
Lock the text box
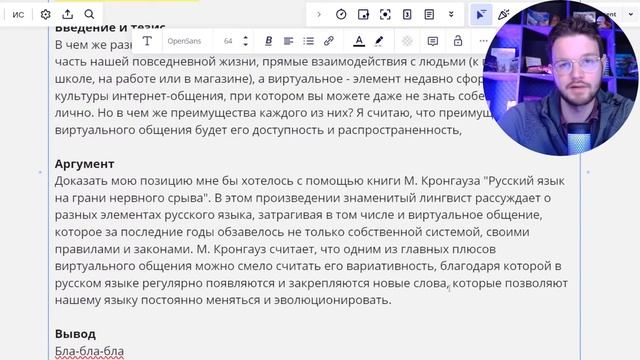coord(458,41)
